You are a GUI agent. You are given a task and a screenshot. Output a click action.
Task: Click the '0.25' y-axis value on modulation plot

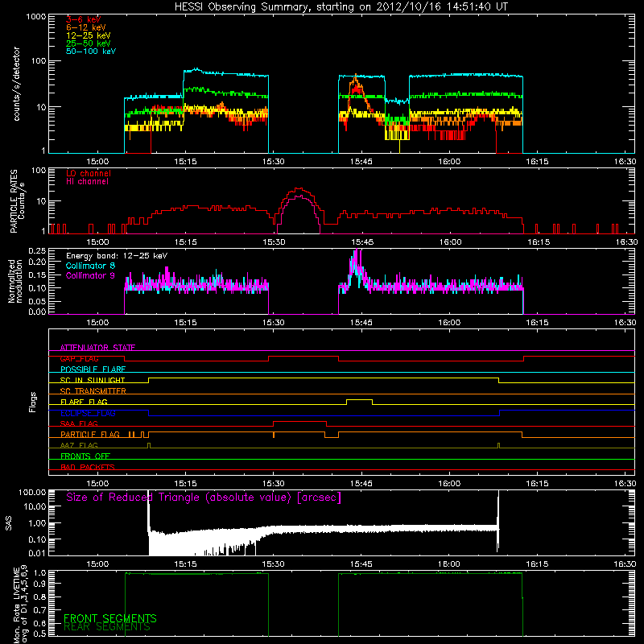point(37,251)
